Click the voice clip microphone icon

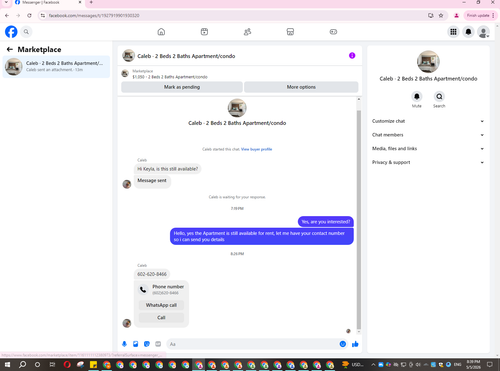[124, 344]
